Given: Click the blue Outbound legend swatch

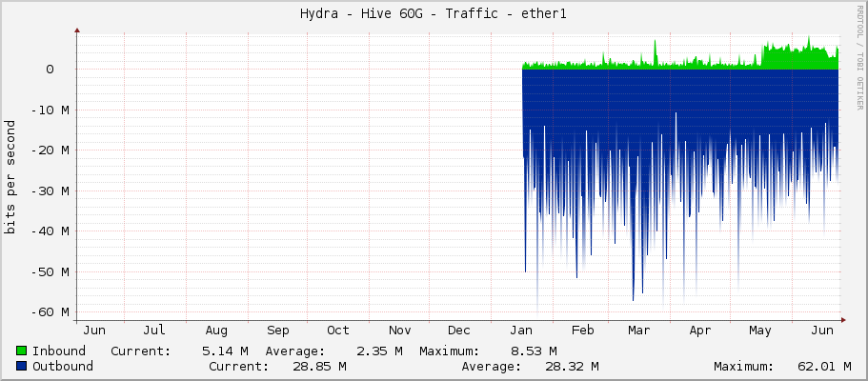Looking at the screenshot, I should point(22,366).
